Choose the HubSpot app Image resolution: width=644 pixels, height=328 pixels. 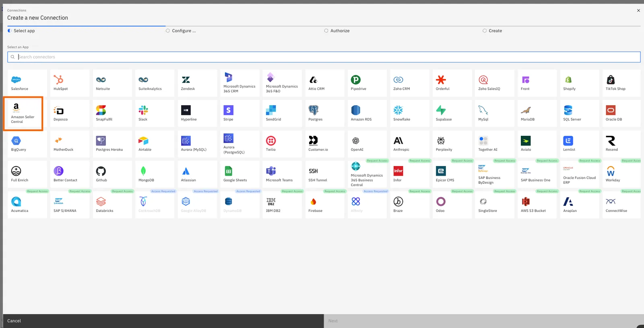coord(70,83)
